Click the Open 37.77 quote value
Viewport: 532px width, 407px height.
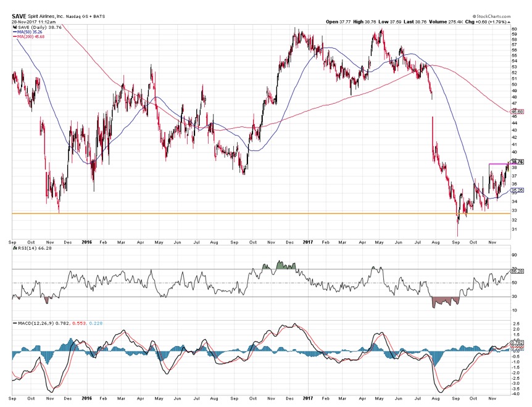[x=338, y=22]
